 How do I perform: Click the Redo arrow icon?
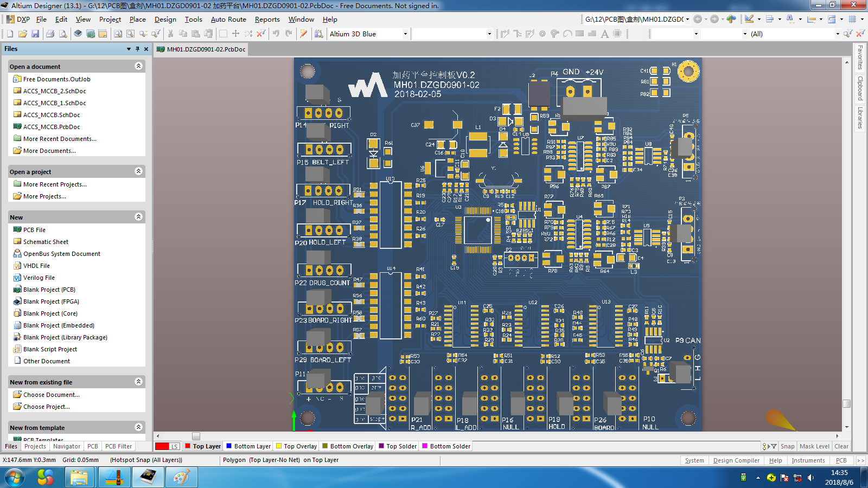(289, 34)
